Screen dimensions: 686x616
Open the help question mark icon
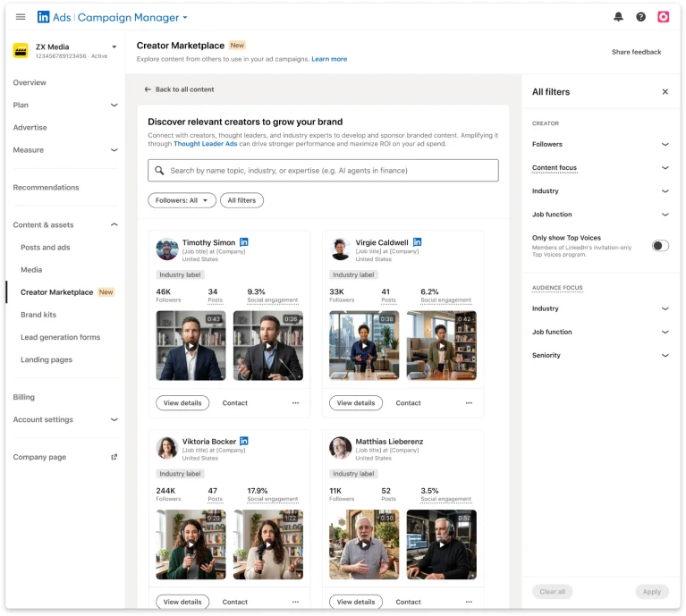[x=640, y=17]
